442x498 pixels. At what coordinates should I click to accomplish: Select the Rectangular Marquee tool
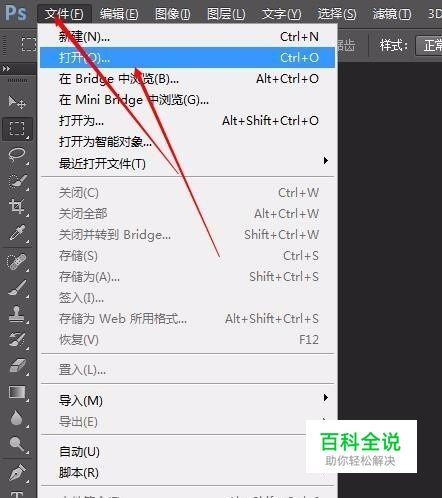(17, 128)
